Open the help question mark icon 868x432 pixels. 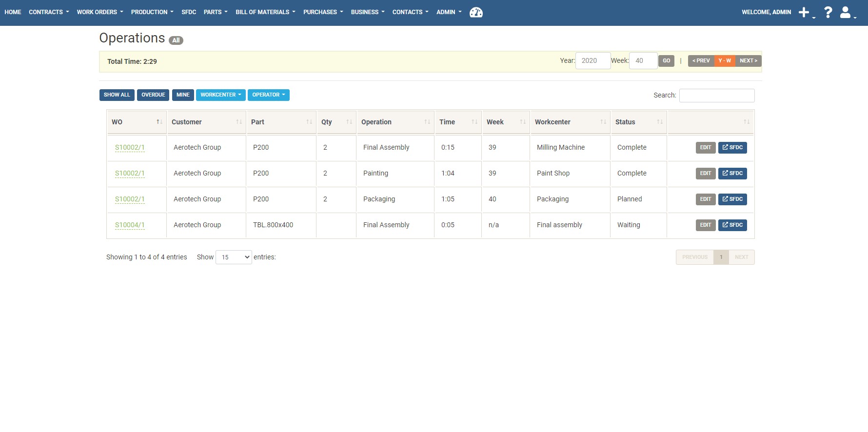(x=828, y=12)
